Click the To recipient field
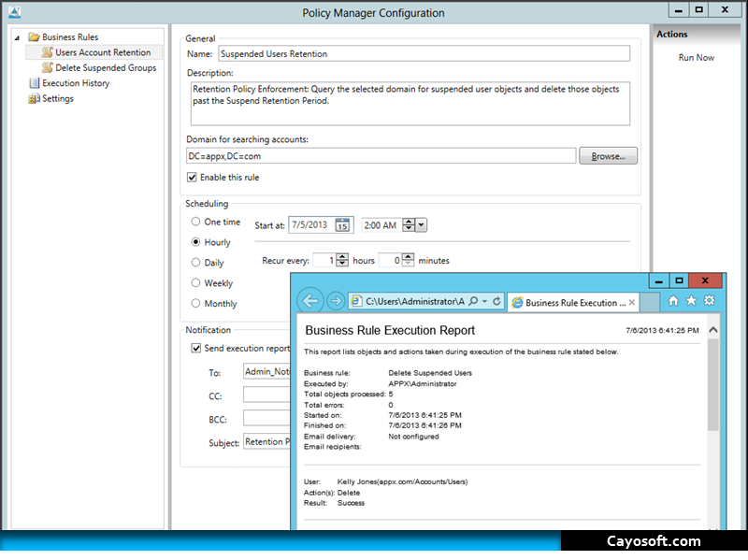748x560 pixels. click(266, 371)
